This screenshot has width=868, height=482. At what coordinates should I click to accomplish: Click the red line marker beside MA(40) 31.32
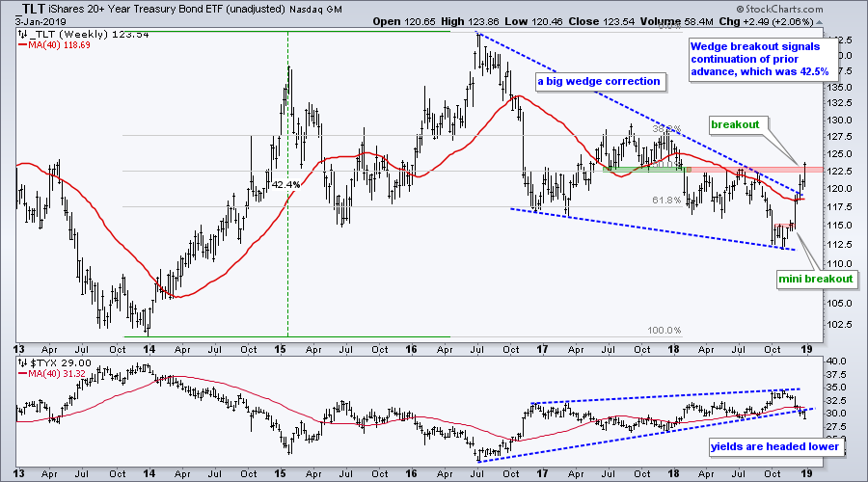(x=21, y=373)
